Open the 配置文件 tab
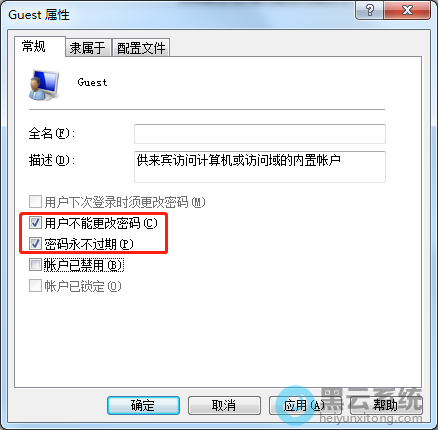438x430 pixels. 141,48
